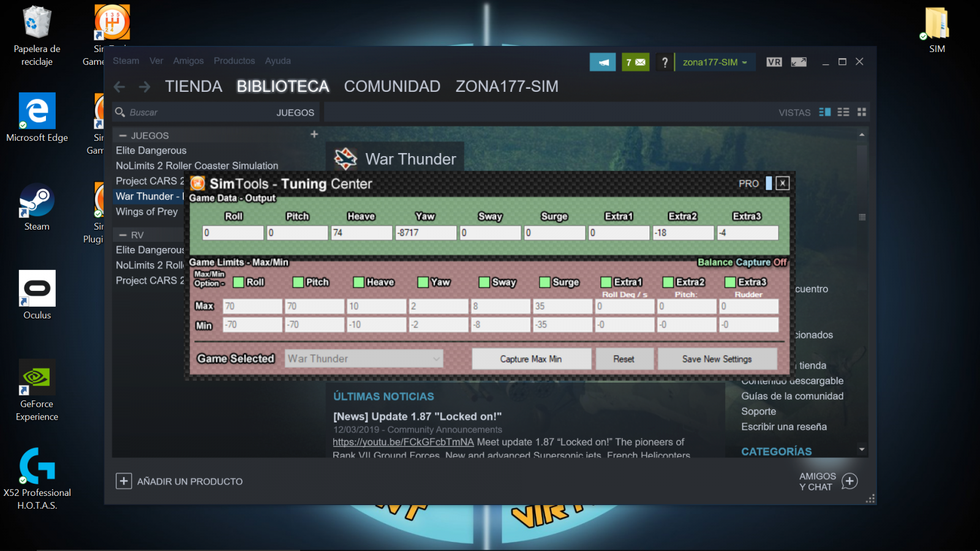980x551 pixels.
Task: Open the 7 unread messages inbox
Action: (x=635, y=62)
